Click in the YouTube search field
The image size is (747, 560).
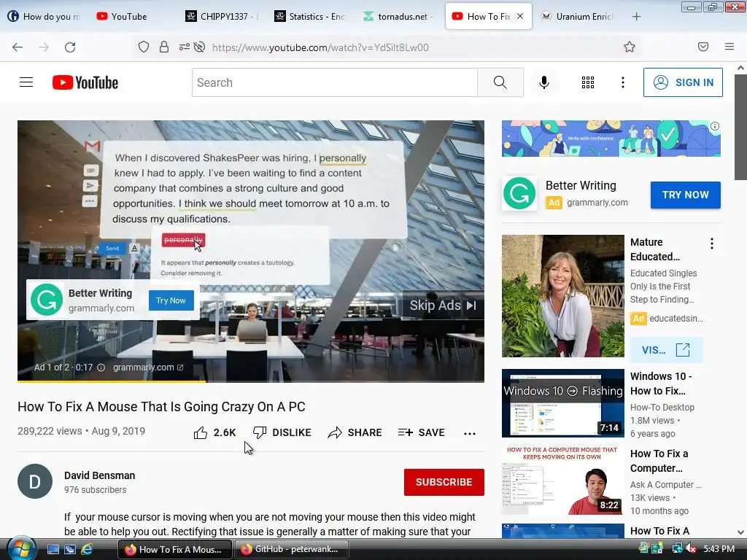334,82
